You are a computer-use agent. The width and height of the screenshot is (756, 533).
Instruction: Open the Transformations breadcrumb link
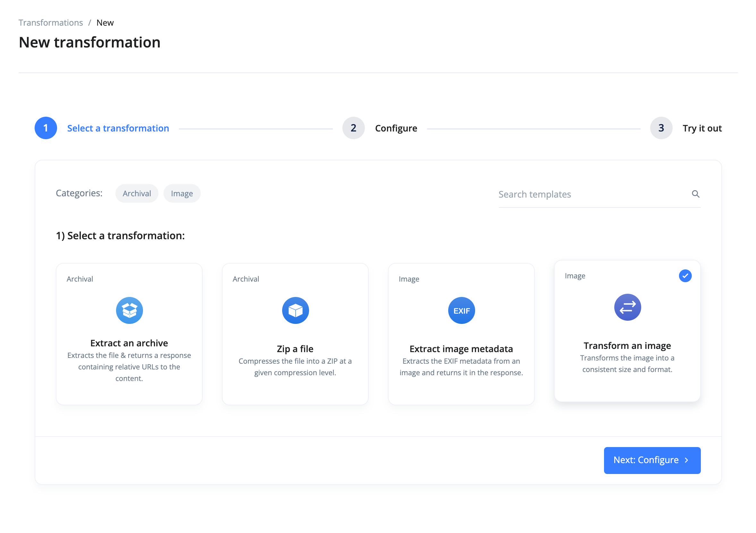click(51, 23)
